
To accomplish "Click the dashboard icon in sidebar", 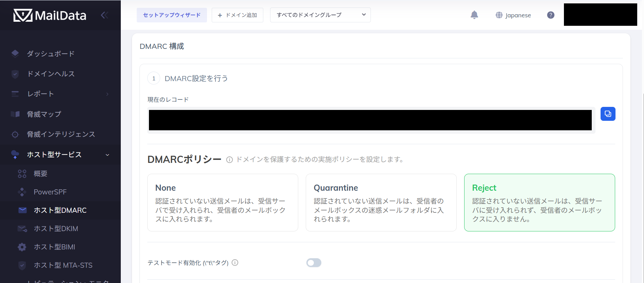I will pyautogui.click(x=15, y=53).
